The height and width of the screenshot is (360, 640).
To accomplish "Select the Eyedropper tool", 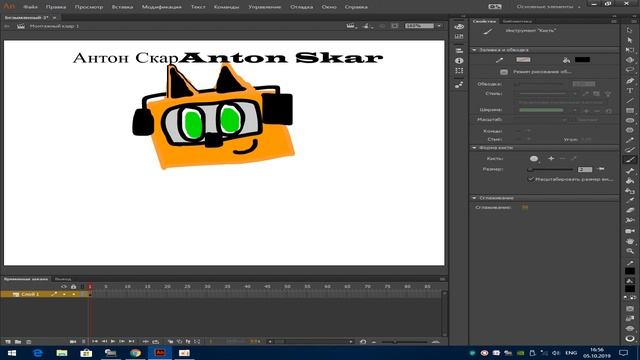I will coord(629,200).
